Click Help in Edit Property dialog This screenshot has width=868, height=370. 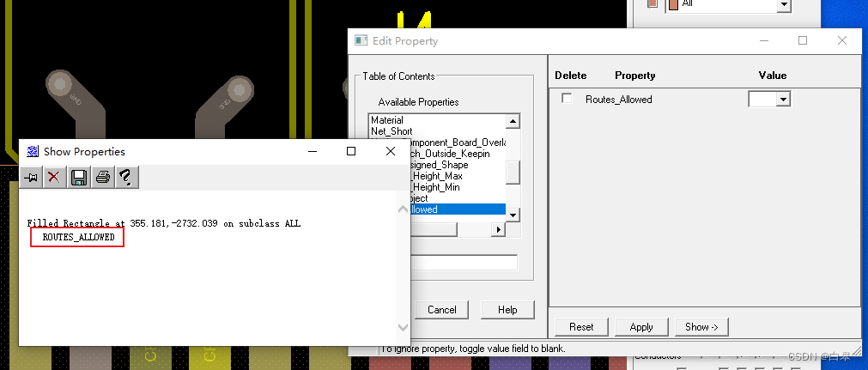[x=507, y=310]
